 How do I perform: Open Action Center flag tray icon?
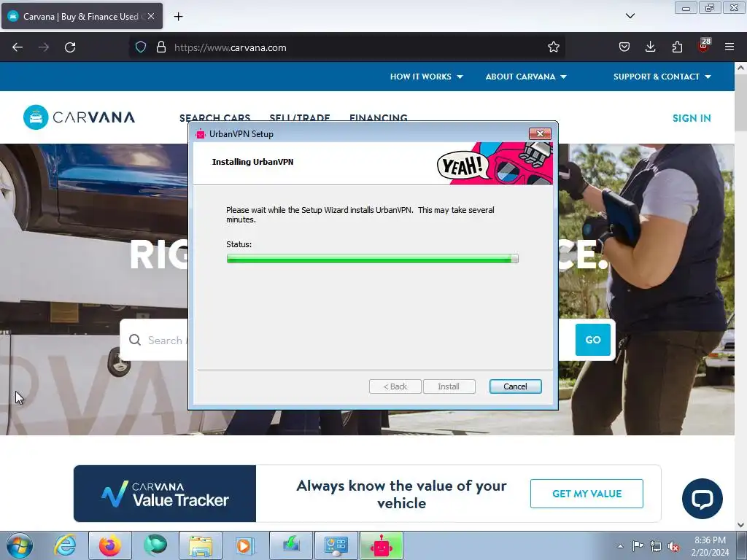pyautogui.click(x=638, y=546)
